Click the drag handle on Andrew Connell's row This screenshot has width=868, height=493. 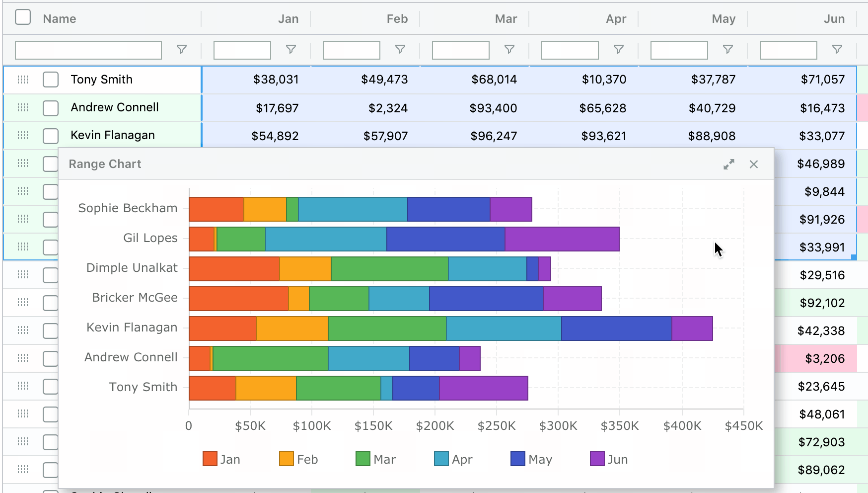pos(23,107)
